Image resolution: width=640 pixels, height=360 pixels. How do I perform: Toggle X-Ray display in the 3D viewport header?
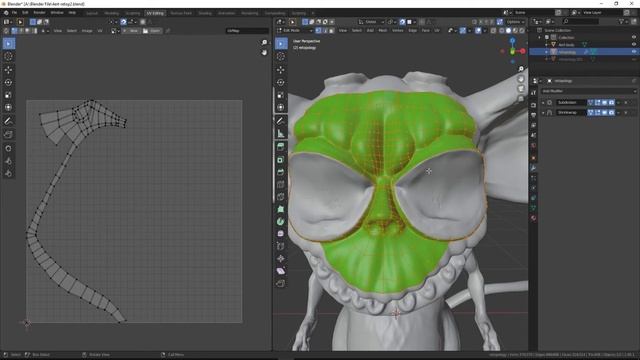(x=493, y=31)
